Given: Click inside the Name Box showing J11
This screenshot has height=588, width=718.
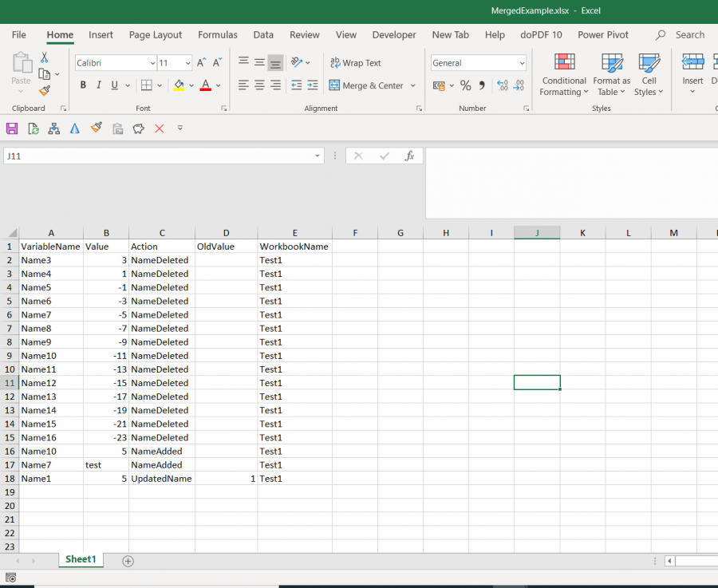Looking at the screenshot, I should (x=158, y=156).
